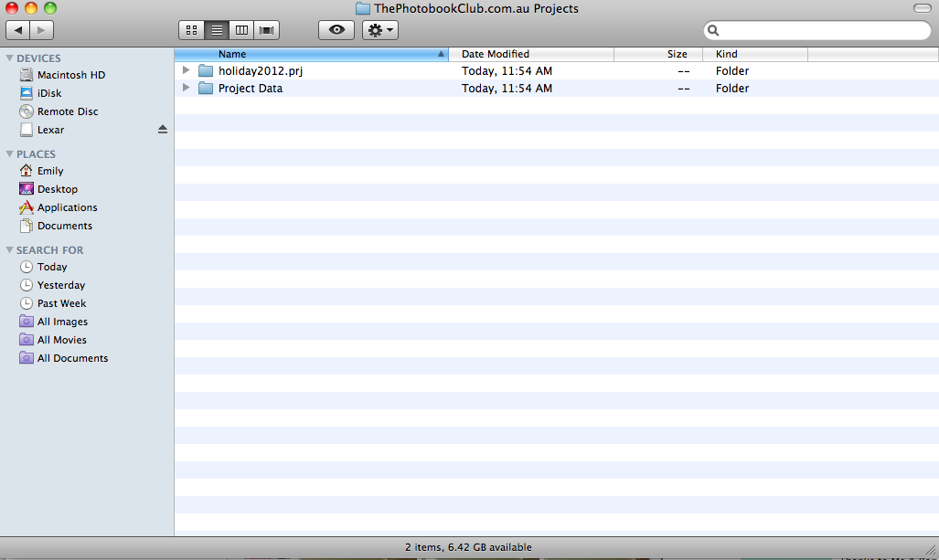This screenshot has width=939, height=560.
Task: Open Applications in sidebar
Action: tap(59, 207)
